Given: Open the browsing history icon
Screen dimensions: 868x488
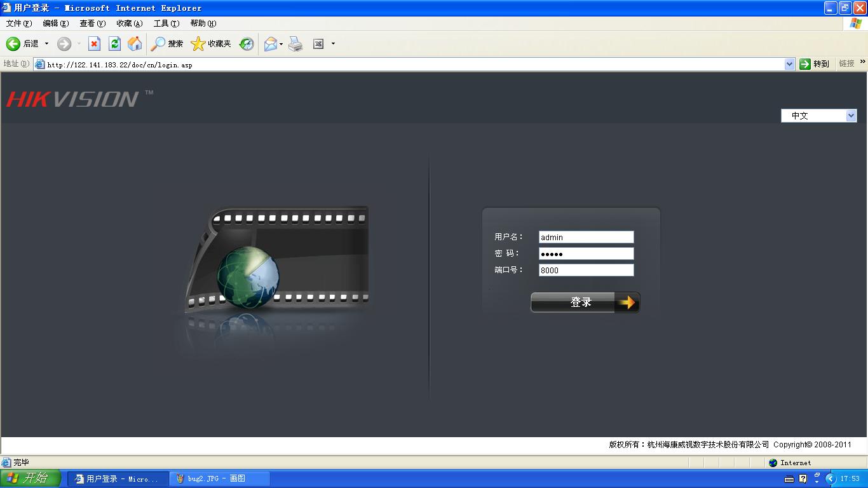Looking at the screenshot, I should pos(247,44).
